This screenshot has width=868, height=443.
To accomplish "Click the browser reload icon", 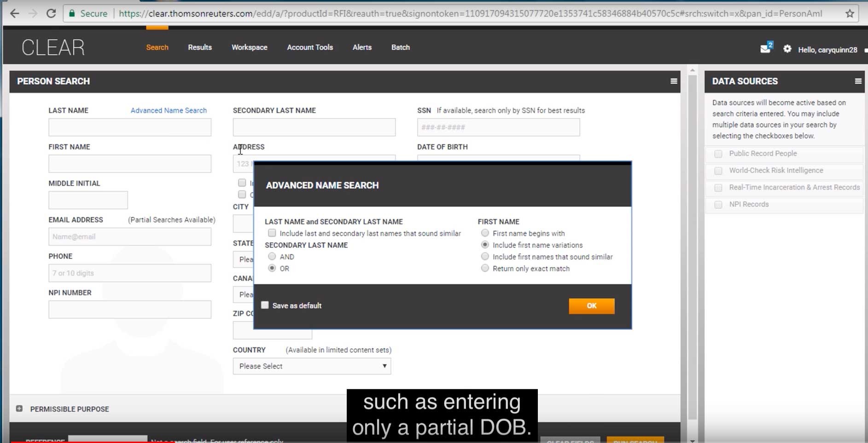I will [51, 13].
